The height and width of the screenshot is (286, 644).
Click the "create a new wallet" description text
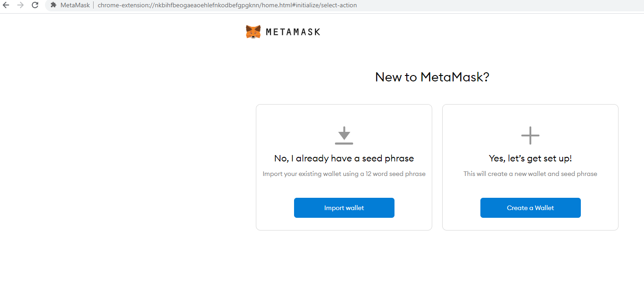530,174
